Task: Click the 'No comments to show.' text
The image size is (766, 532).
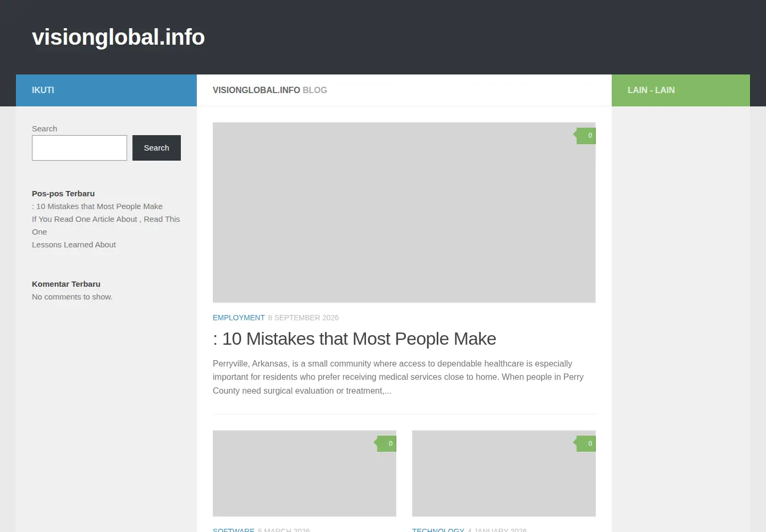Action: click(72, 297)
